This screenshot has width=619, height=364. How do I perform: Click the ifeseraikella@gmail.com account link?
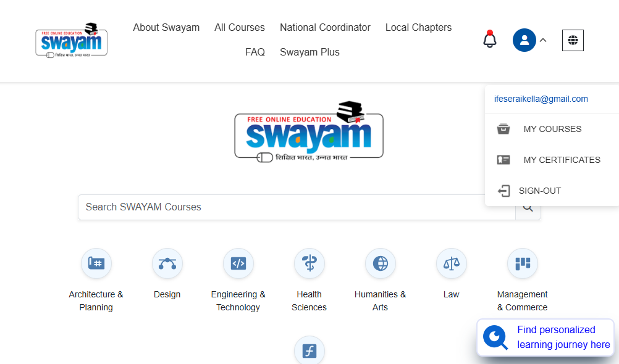click(541, 99)
